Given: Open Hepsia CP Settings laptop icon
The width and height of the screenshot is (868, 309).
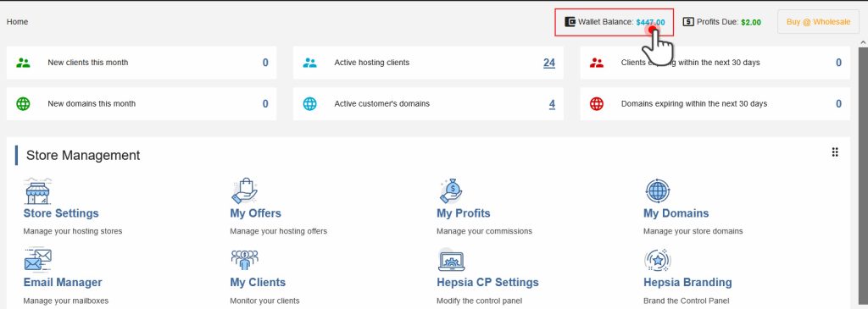Looking at the screenshot, I should coord(451,261).
